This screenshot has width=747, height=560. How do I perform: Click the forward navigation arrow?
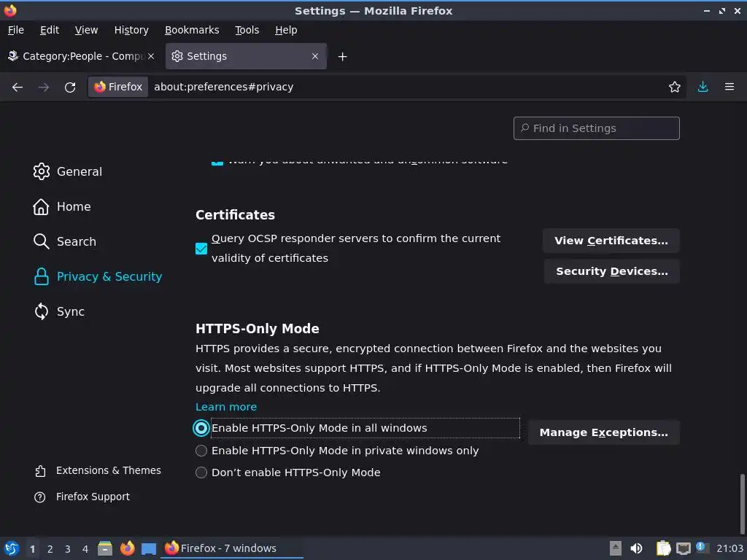coord(43,87)
